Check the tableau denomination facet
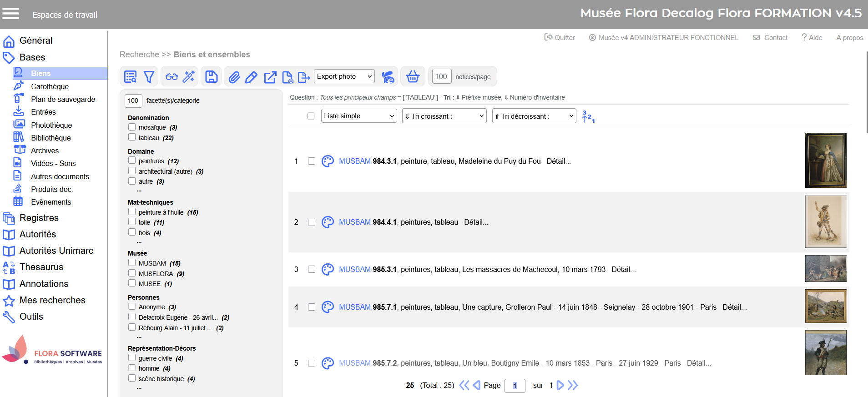The height and width of the screenshot is (397, 868). pyautogui.click(x=132, y=137)
